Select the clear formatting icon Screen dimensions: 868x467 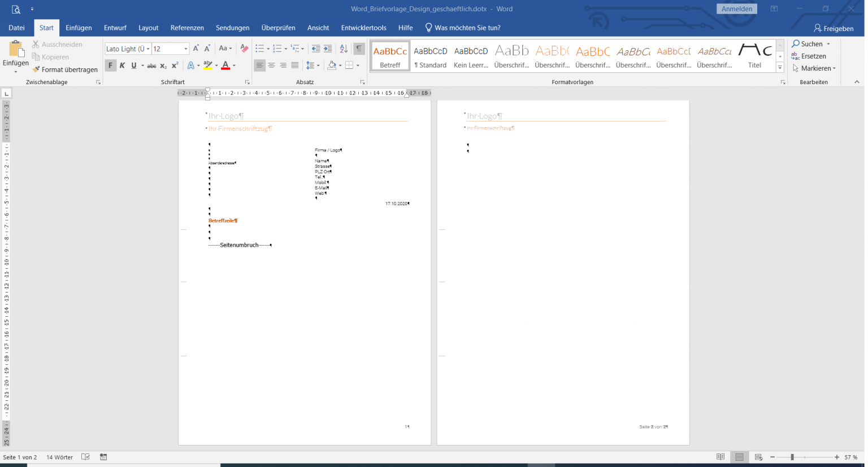tap(244, 49)
